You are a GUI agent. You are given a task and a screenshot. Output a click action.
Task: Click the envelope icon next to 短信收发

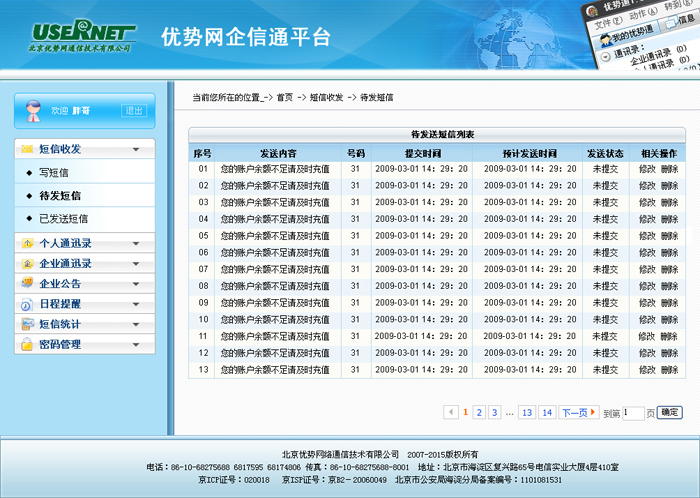click(x=27, y=149)
